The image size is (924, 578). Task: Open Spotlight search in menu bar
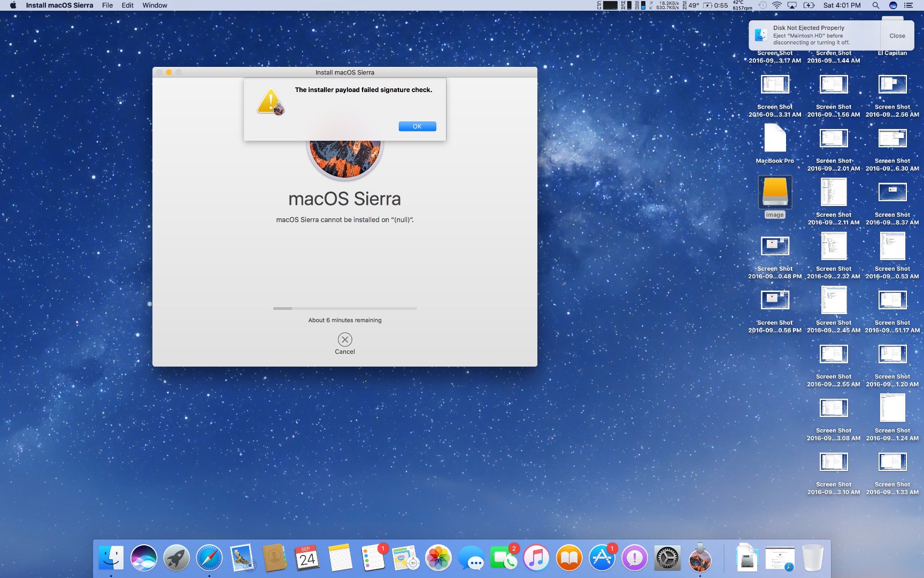(x=876, y=5)
